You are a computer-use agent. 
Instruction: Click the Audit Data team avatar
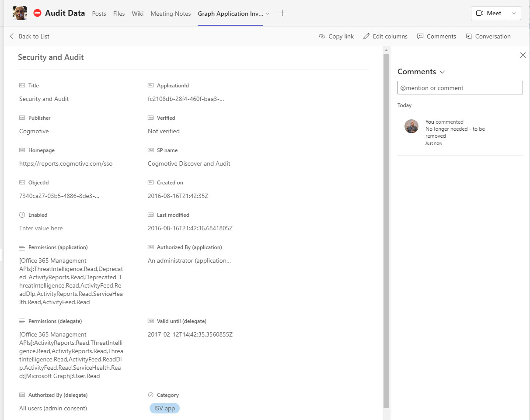pos(20,13)
